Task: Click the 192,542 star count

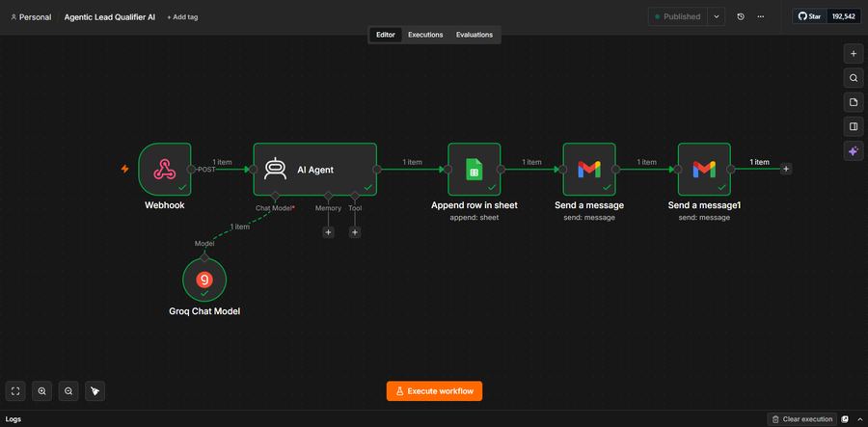Action: click(x=844, y=16)
